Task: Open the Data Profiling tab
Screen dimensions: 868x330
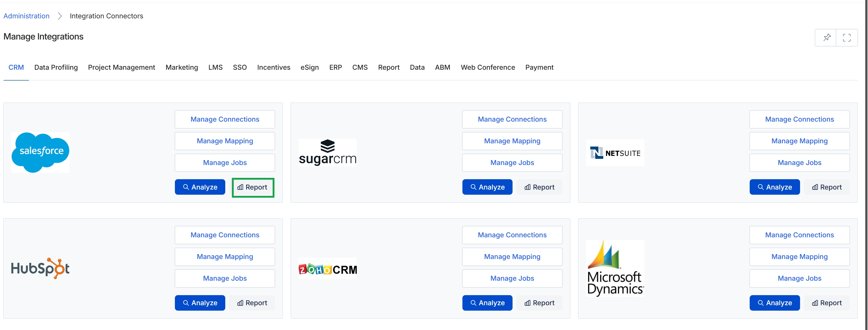Action: 56,67
